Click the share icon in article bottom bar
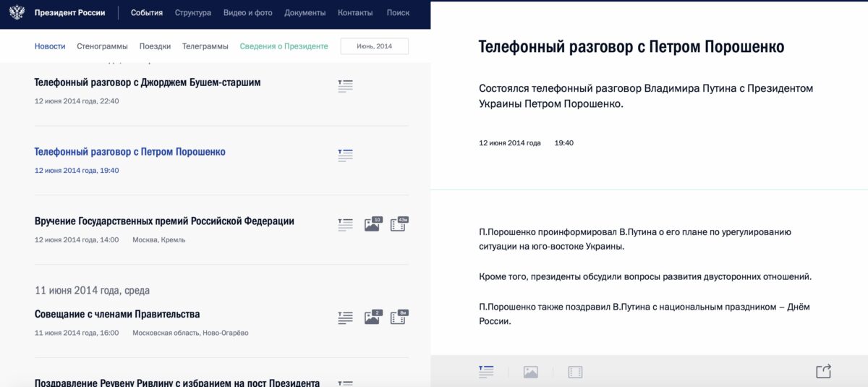Viewport: 868px width, 387px height. pos(823,370)
